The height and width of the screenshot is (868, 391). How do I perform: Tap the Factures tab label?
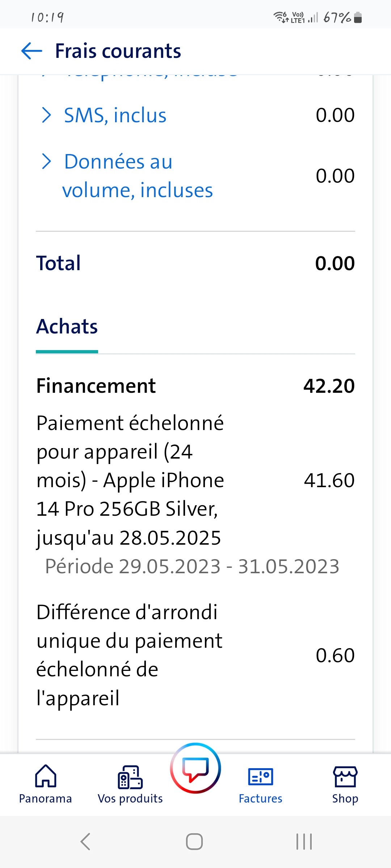coord(260,799)
